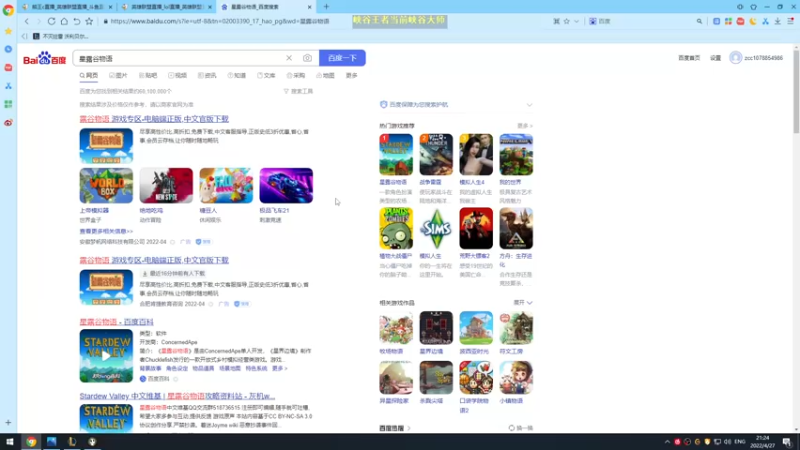Play the Stardew Valley encyclopedia video thumbnail
800x450 pixels.
[106, 356]
